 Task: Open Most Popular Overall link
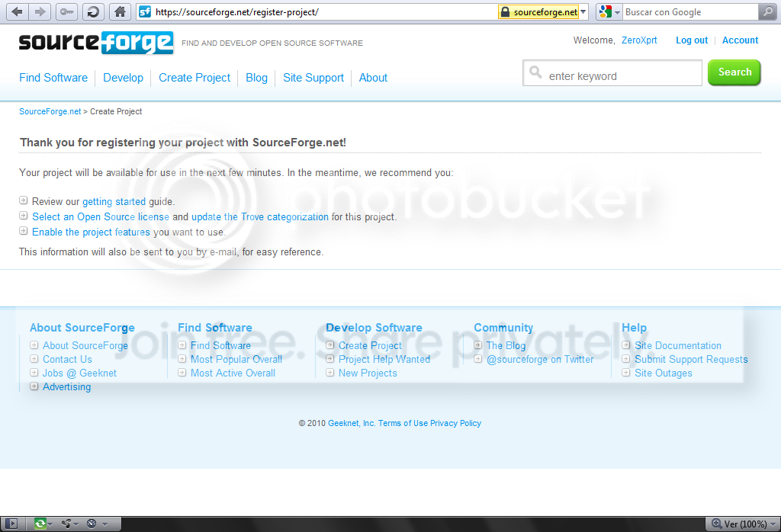[x=236, y=359]
